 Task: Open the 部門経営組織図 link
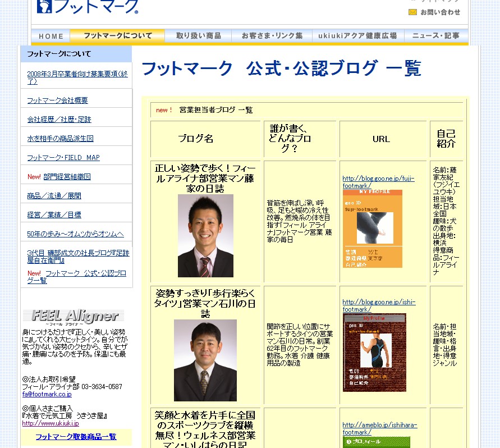pyautogui.click(x=67, y=177)
